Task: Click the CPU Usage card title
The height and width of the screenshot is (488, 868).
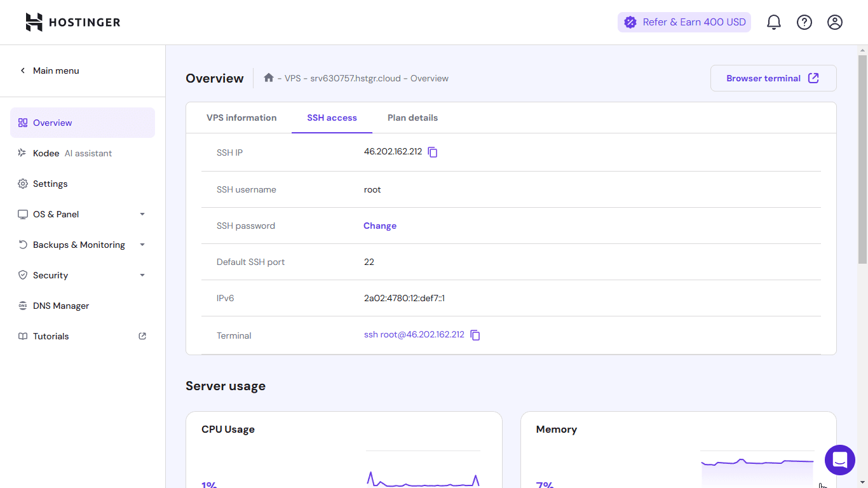Action: [x=228, y=430]
